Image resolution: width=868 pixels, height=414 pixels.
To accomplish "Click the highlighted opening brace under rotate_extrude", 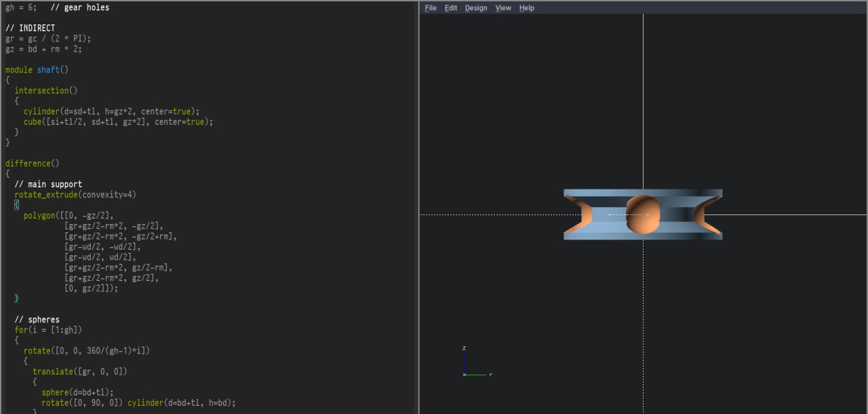I will 17,205.
